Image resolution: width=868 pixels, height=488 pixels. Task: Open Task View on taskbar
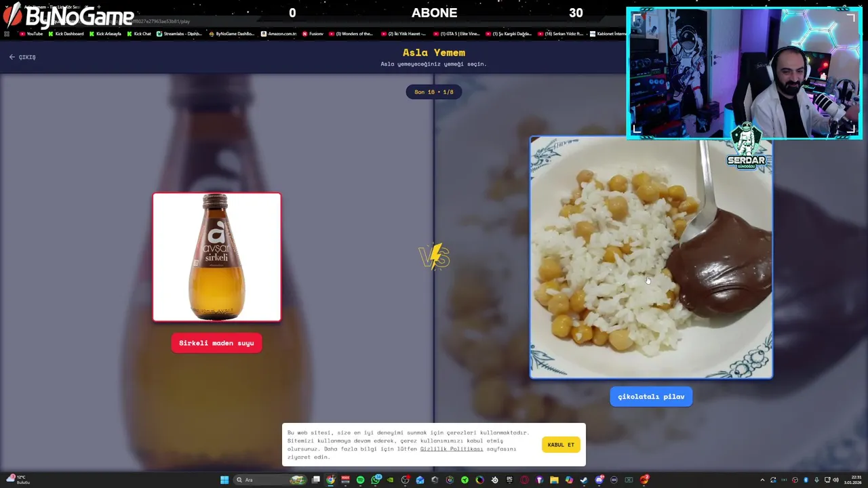coord(315,480)
